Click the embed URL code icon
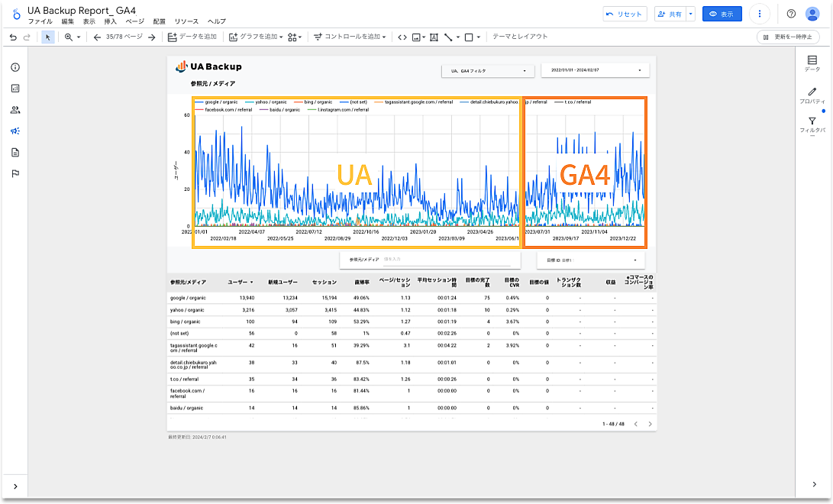 click(402, 37)
